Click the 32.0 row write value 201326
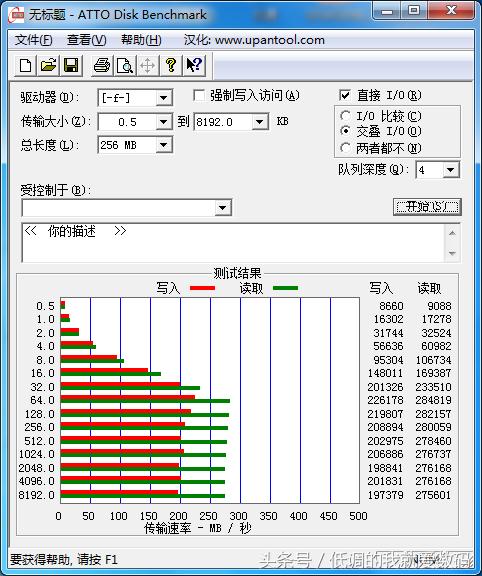This screenshot has height=576, width=482. tap(385, 387)
